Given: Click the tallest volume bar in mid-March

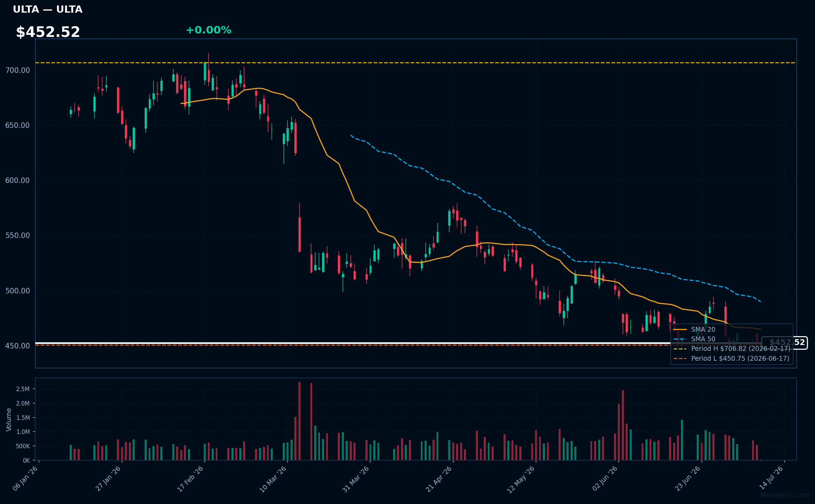Looking at the screenshot, I should [299, 421].
